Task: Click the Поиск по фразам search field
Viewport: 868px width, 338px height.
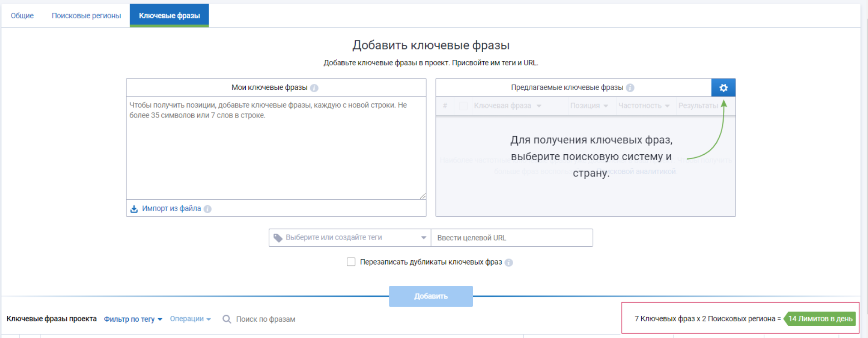Action: pos(266,319)
